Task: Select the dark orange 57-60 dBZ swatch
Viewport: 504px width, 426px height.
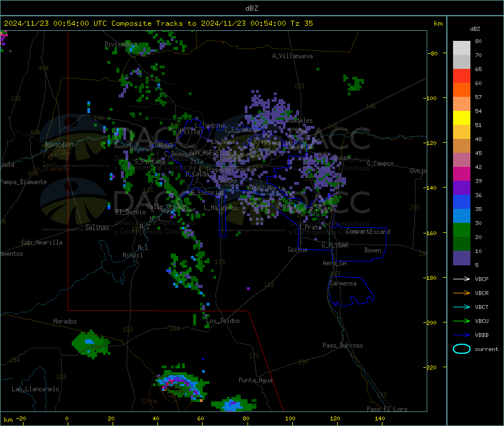Action: coord(461,90)
